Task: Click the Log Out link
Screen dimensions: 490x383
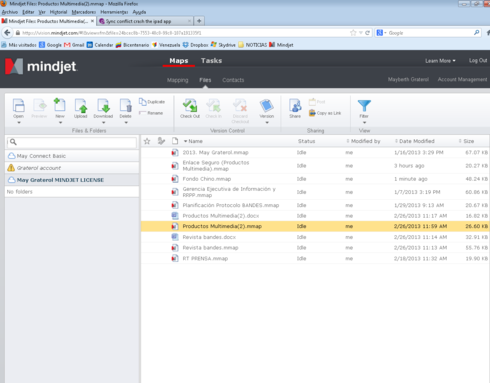Action: 478,60
